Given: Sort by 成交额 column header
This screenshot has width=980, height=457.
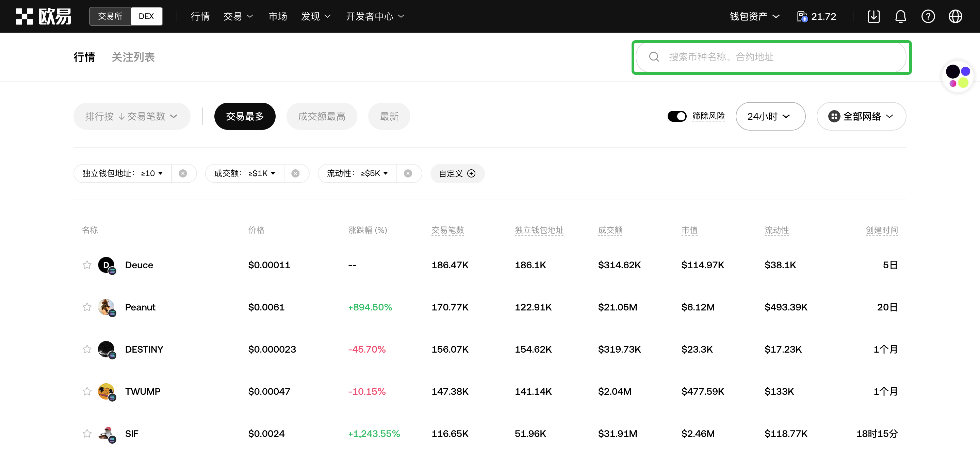Looking at the screenshot, I should pyautogui.click(x=610, y=230).
